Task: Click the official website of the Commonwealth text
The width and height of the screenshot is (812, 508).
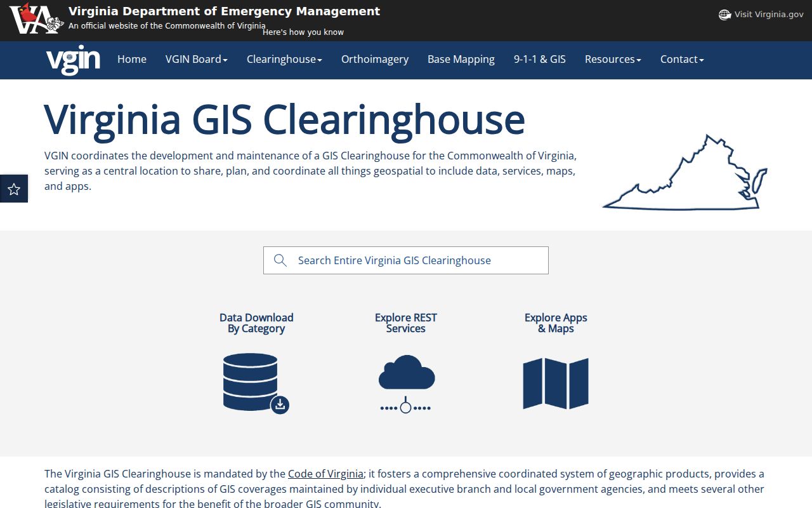Action: 167,26
